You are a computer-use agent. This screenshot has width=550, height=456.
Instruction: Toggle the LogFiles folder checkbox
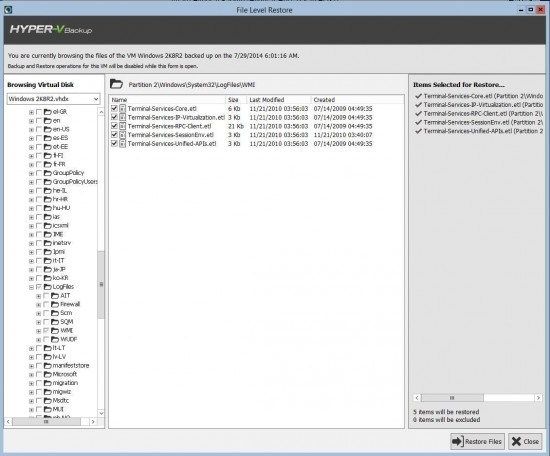[x=39, y=287]
